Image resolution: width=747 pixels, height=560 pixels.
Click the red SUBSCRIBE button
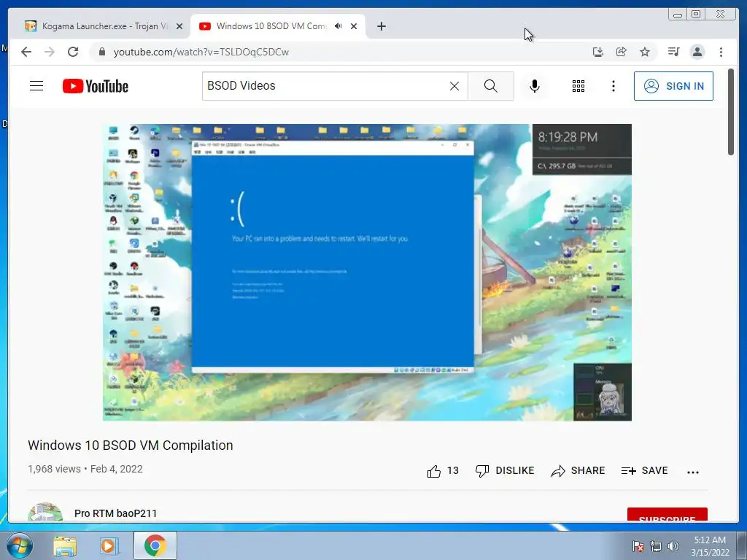[667, 516]
